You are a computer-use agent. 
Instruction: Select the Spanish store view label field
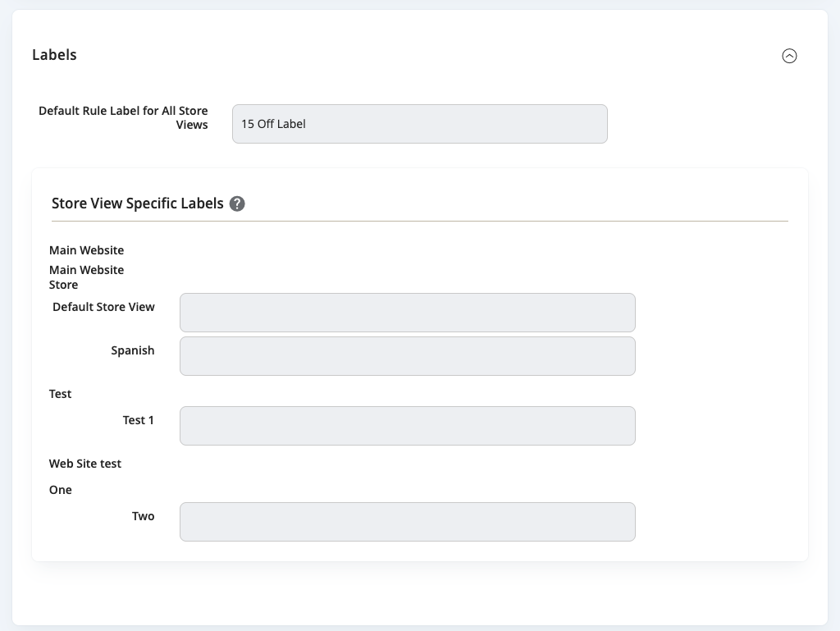click(407, 356)
